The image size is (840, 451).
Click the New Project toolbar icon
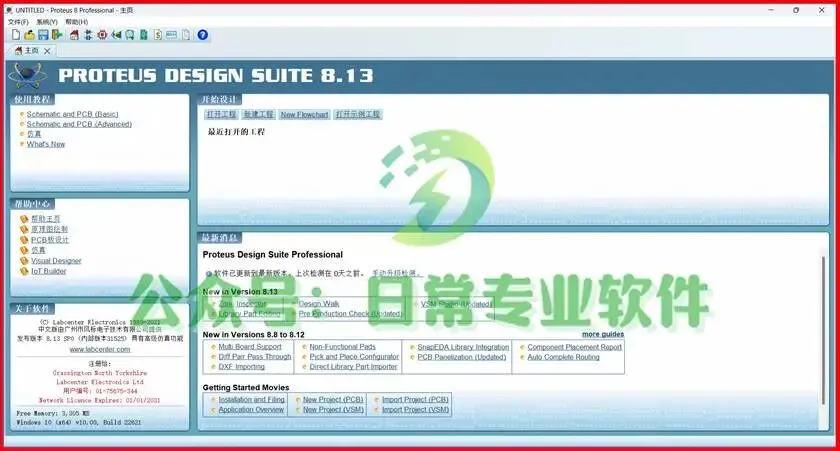pos(16,35)
